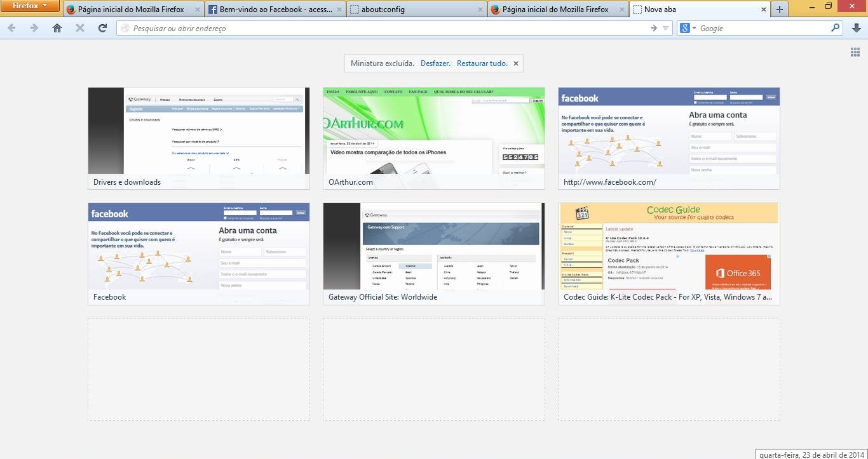Open the Downloads arrow icon
868x459 pixels.
point(857,28)
